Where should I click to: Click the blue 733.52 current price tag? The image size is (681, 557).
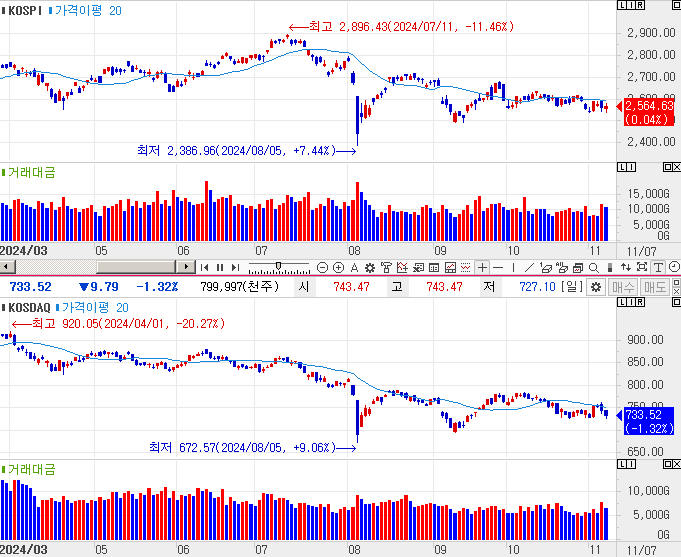(x=649, y=421)
